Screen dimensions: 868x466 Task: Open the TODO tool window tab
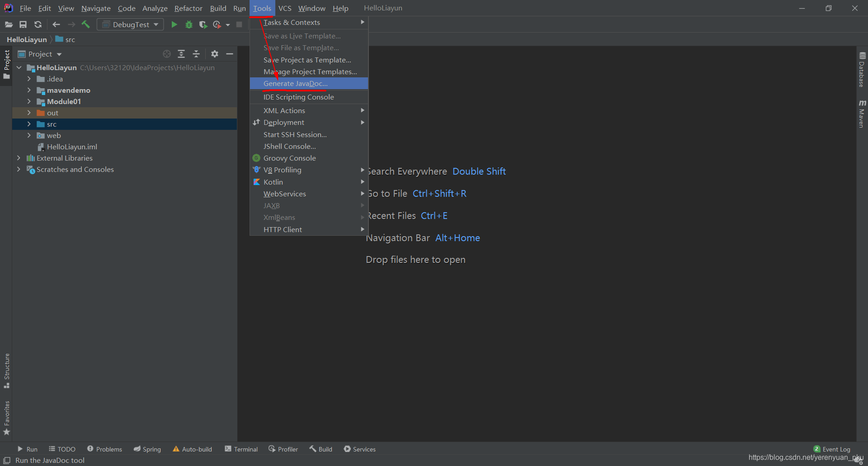tap(62, 449)
